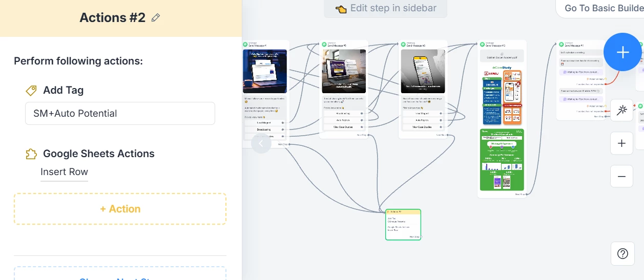This screenshot has width=644, height=280.
Task: Click Edit step in sidebar button
Action: (385, 8)
